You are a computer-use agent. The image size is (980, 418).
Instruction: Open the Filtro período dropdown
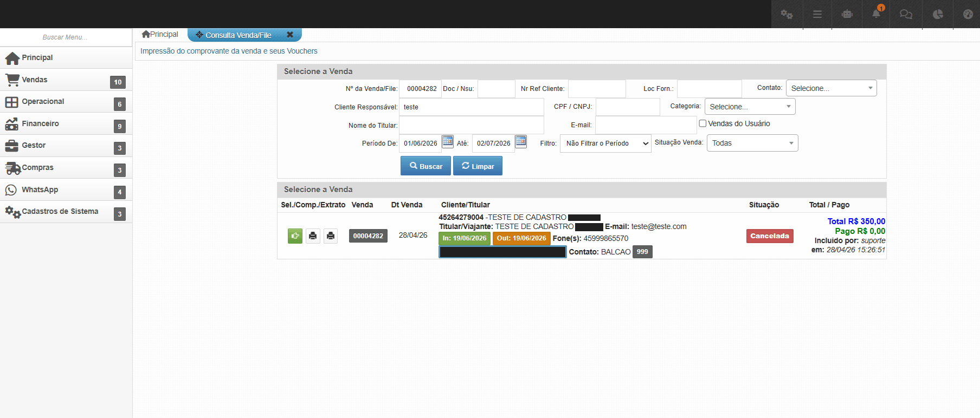tap(605, 143)
